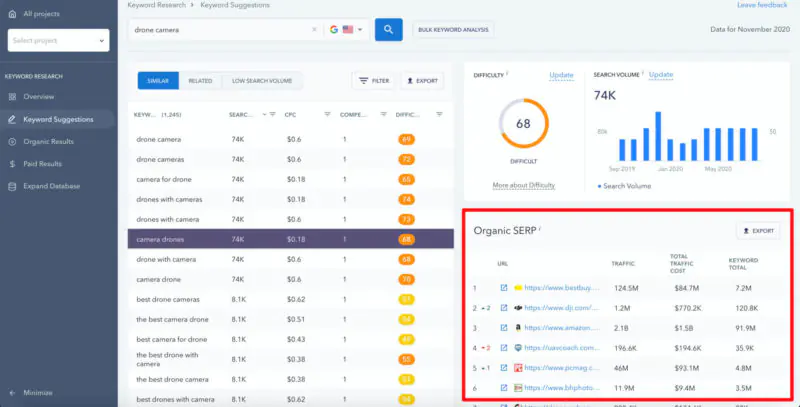Click the tallest search volume bar

(x=658, y=136)
